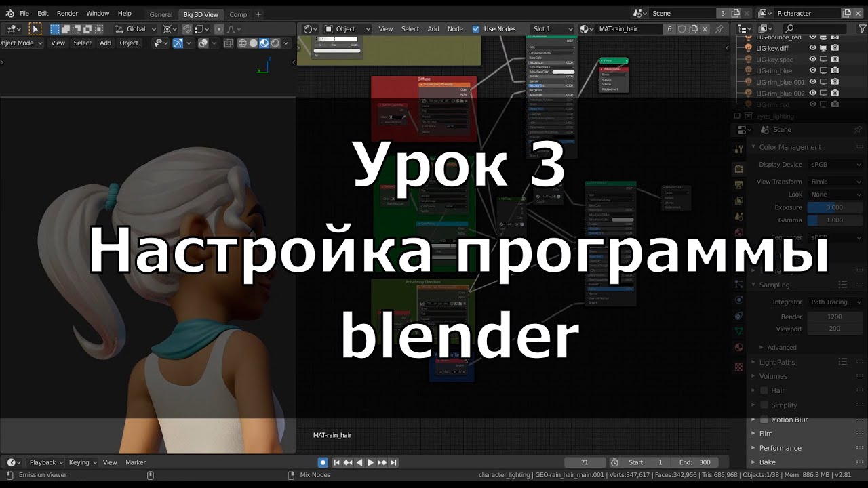Edit the MAT-rain_hair material name

[x=628, y=28]
